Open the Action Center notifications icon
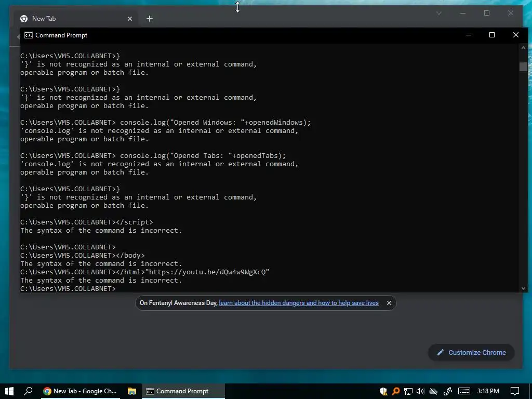 point(515,391)
